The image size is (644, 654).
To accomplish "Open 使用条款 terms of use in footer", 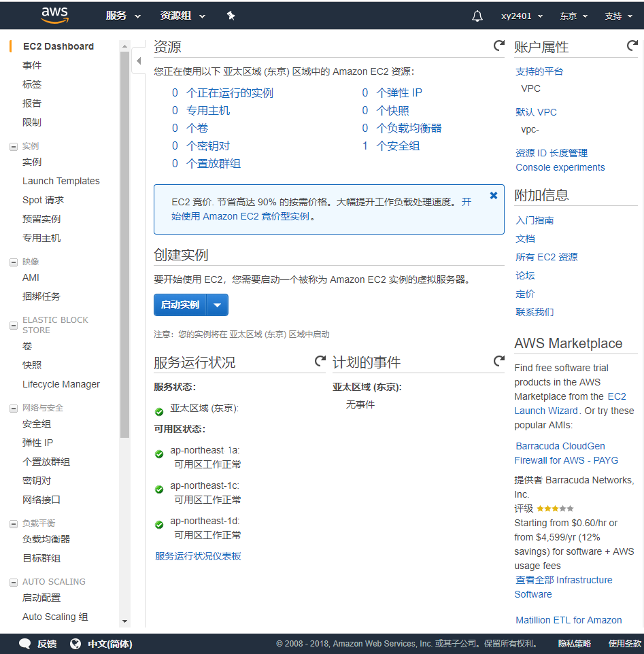I will coord(625,644).
